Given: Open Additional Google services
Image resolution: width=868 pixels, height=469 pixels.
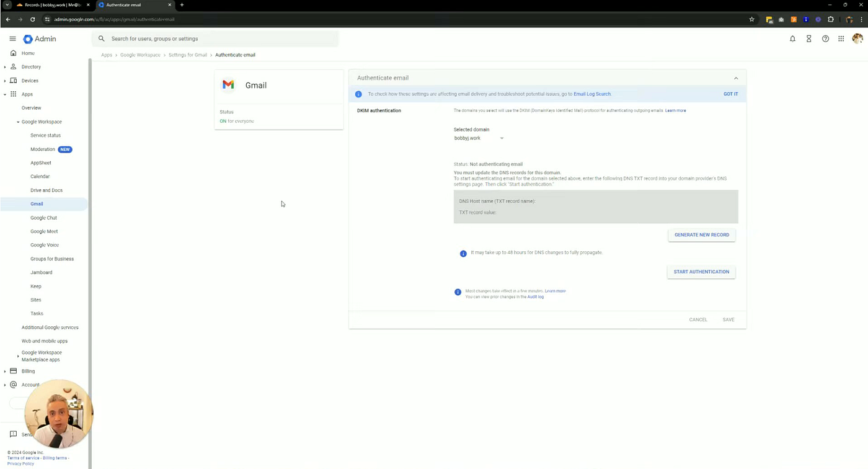Looking at the screenshot, I should (x=50, y=328).
